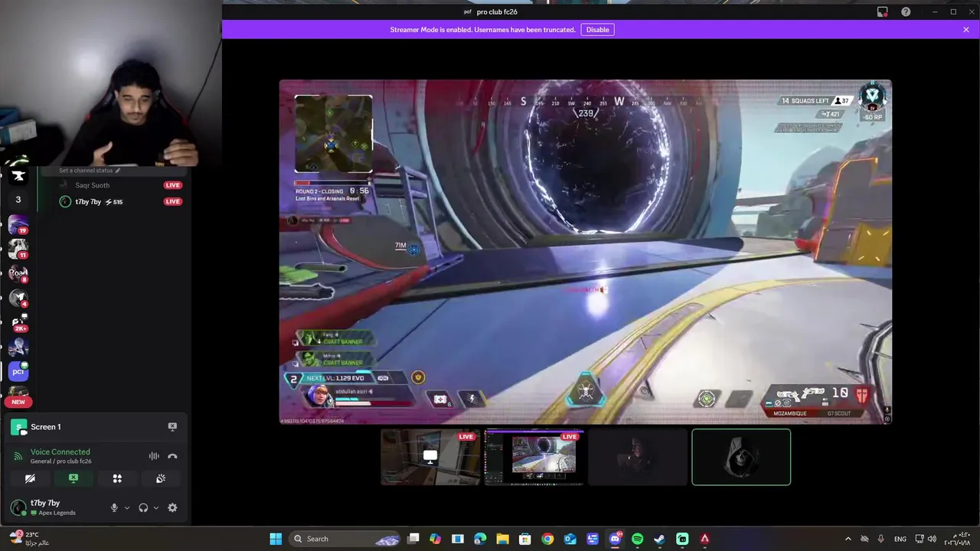
Task: Click the taskbar Search box
Action: (346, 539)
